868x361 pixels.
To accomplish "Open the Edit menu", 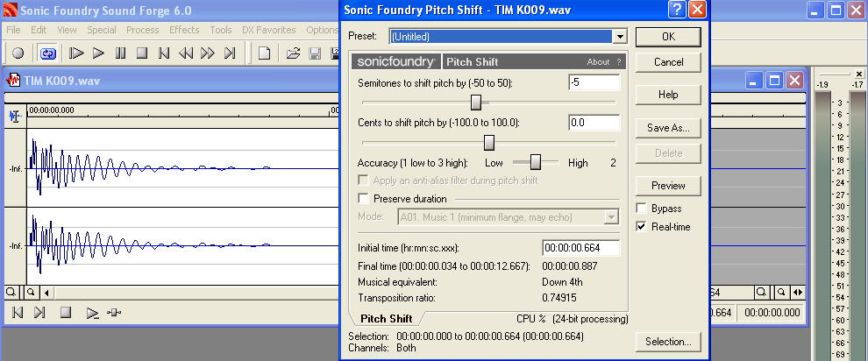I will tap(39, 30).
